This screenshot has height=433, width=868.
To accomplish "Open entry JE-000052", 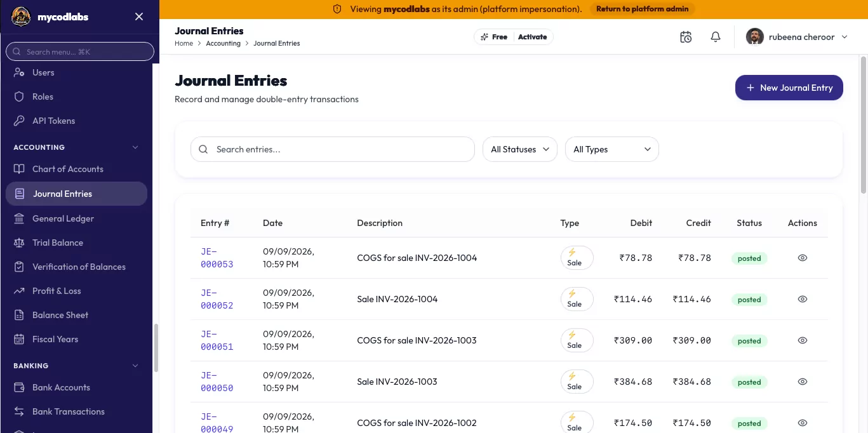I will click(x=217, y=299).
